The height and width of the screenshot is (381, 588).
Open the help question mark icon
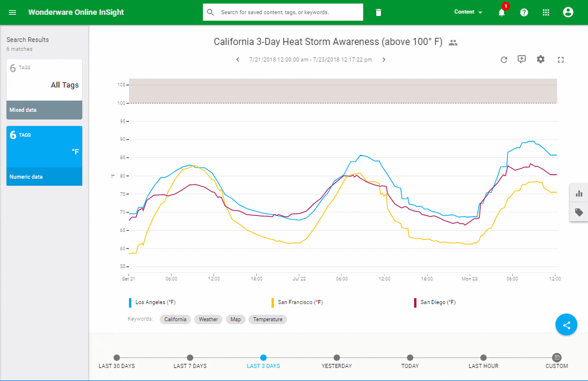pos(524,12)
